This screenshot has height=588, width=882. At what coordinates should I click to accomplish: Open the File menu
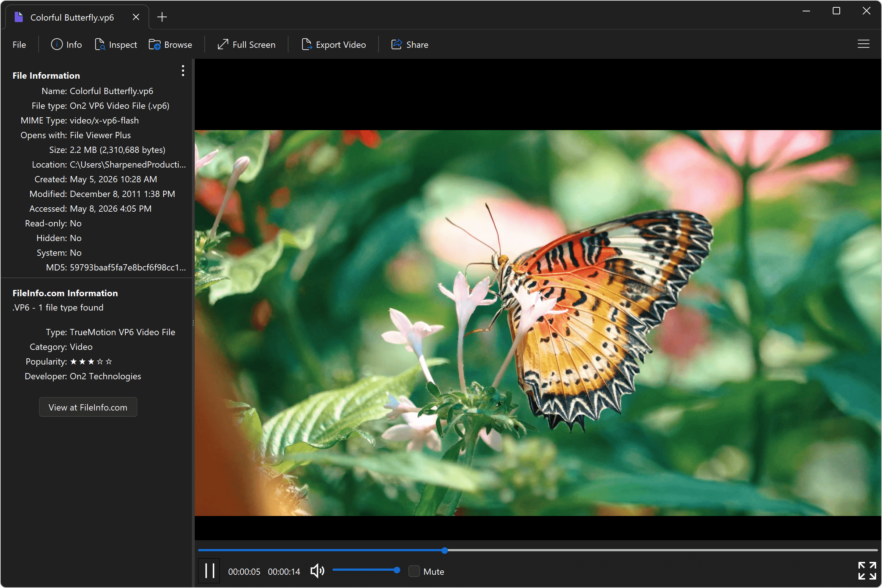pyautogui.click(x=19, y=44)
